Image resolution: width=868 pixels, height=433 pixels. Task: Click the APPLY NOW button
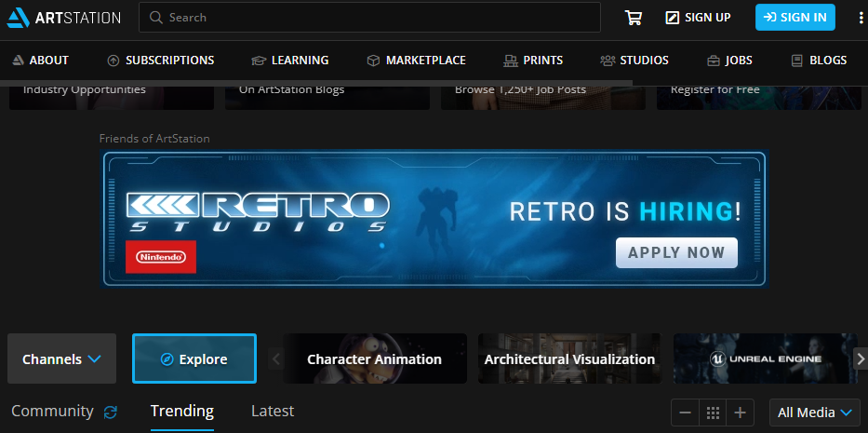pyautogui.click(x=676, y=252)
